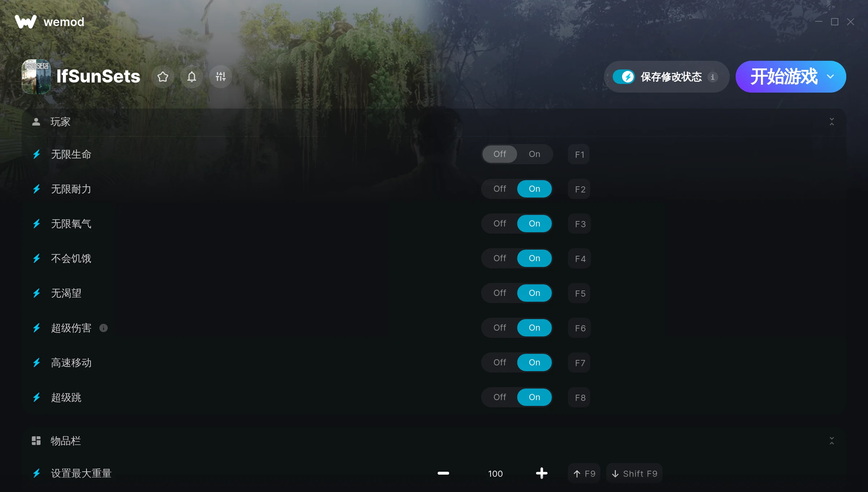The image size is (868, 492).
Task: Click the trainer settings sliders icon
Action: tap(221, 76)
